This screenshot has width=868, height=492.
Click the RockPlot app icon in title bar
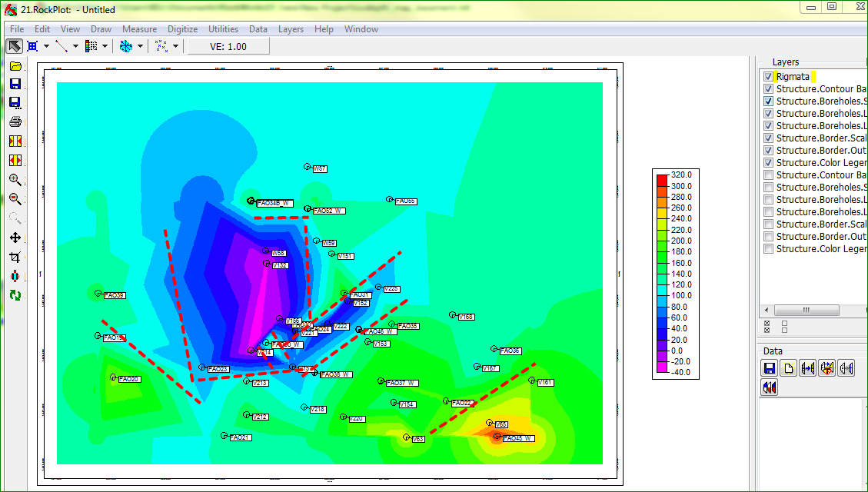pyautogui.click(x=11, y=9)
